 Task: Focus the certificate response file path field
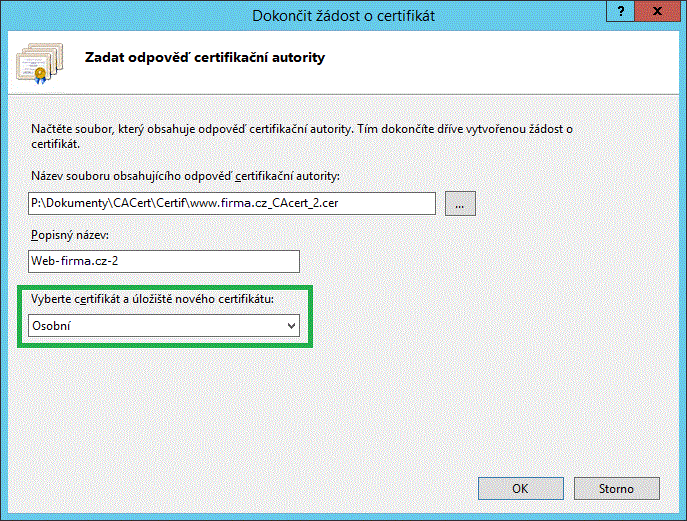pyautogui.click(x=232, y=203)
